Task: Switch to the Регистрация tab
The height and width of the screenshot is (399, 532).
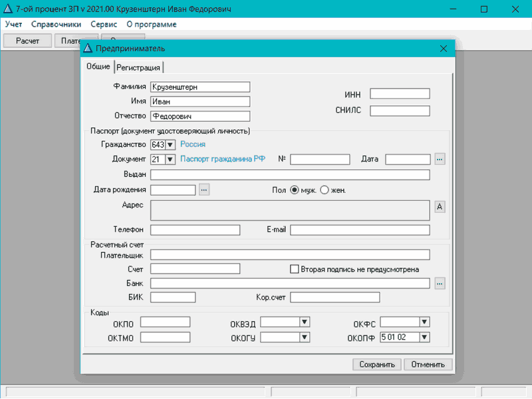Action: tap(139, 67)
